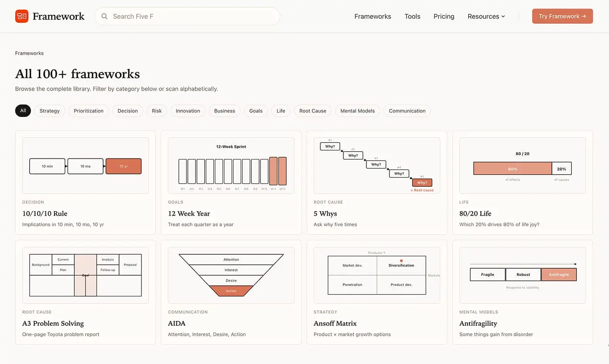Open the 5 Whys card title
The width and height of the screenshot is (609, 364).
pyautogui.click(x=325, y=214)
